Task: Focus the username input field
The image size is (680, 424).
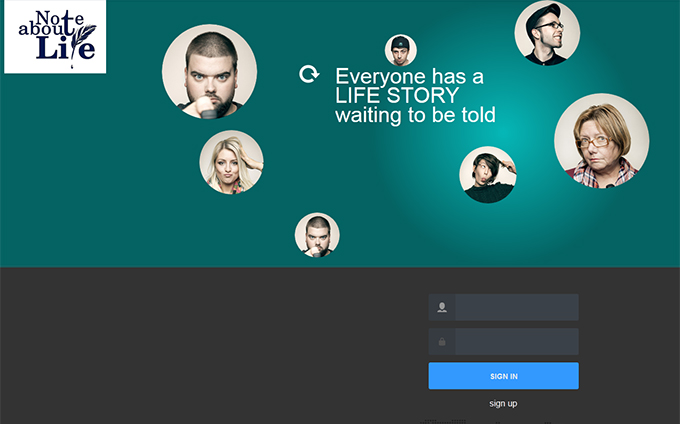Action: pos(517,307)
